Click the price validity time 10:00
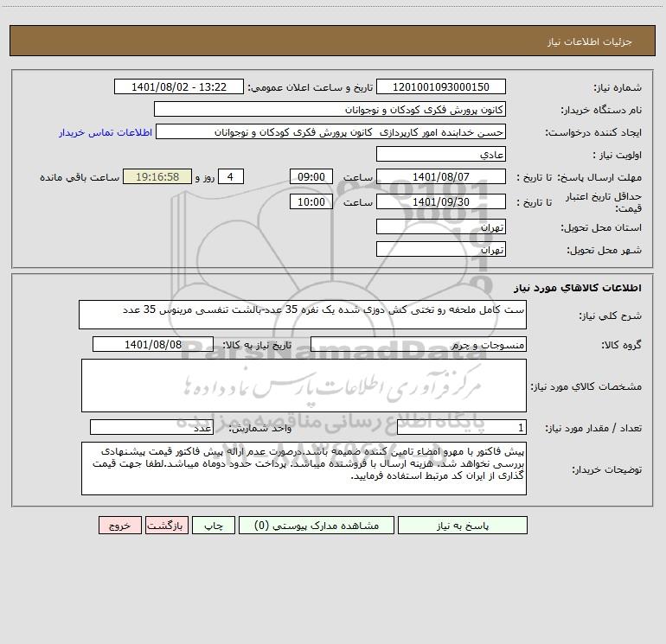666x644 pixels. [x=311, y=201]
